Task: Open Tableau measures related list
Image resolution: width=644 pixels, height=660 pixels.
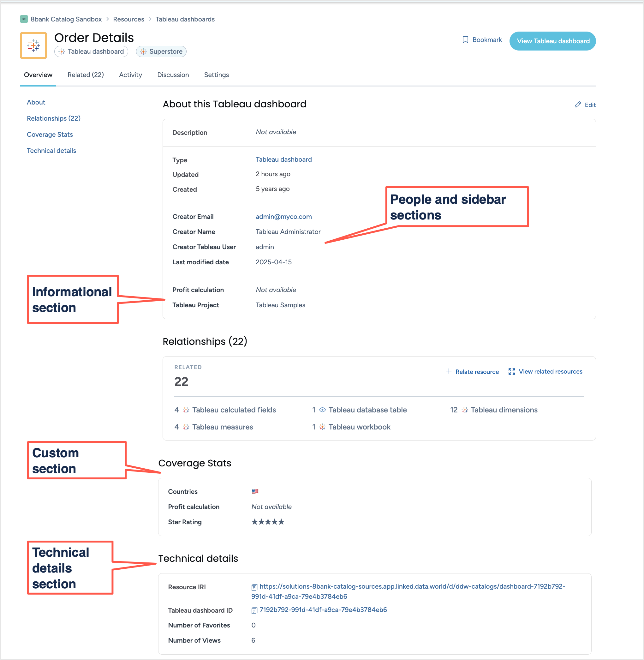Action: point(223,427)
